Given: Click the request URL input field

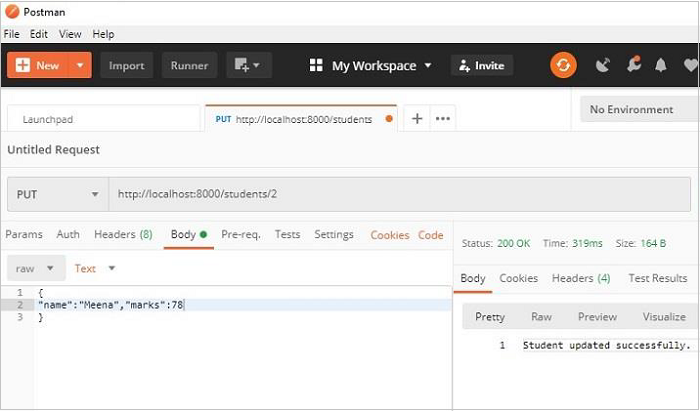Looking at the screenshot, I should [400, 194].
